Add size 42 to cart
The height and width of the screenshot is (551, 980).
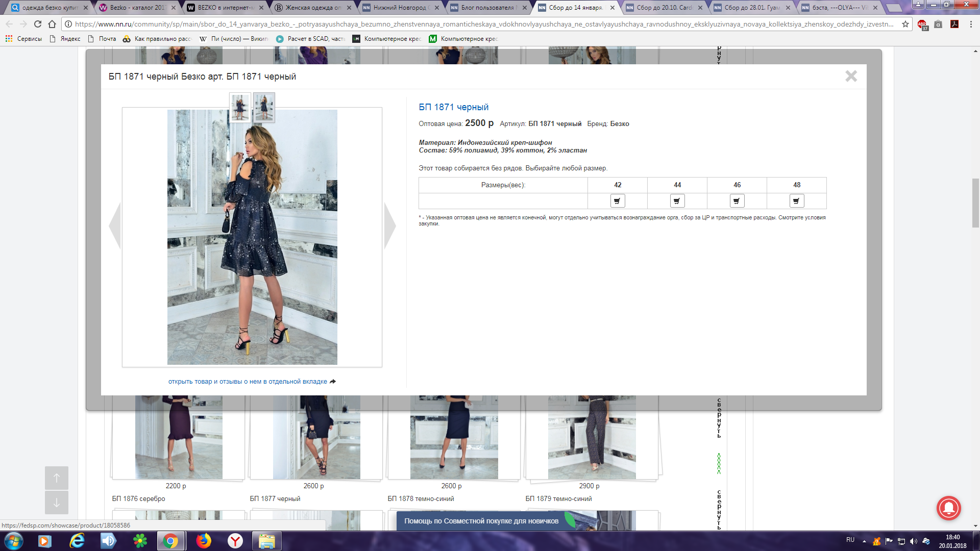(x=618, y=201)
